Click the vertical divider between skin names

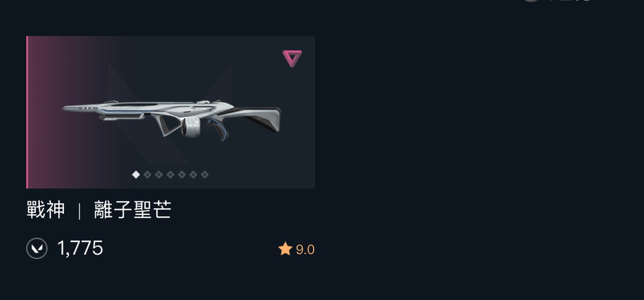point(80,211)
